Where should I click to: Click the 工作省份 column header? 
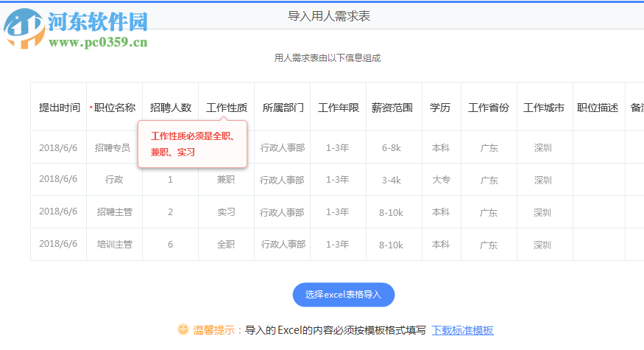point(489,108)
